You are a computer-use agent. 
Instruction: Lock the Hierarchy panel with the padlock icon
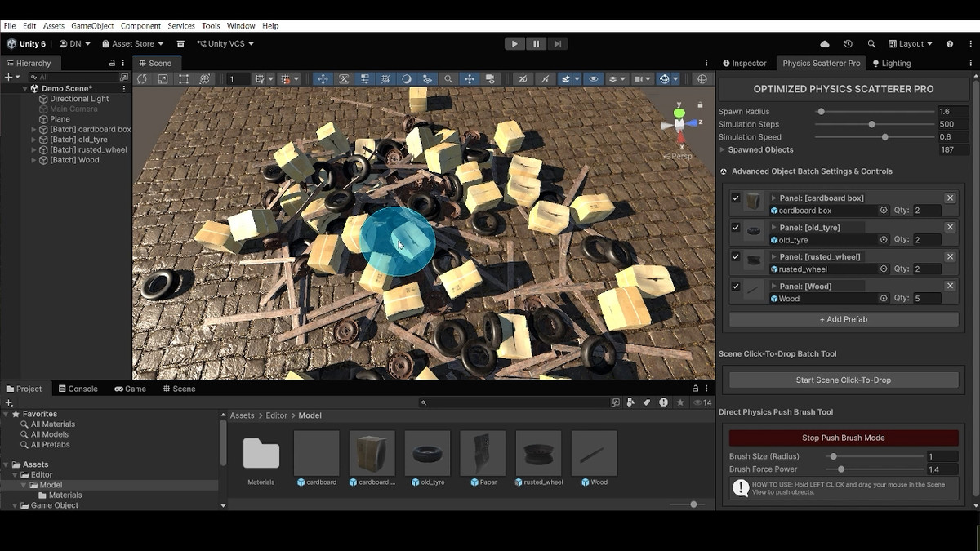point(112,63)
